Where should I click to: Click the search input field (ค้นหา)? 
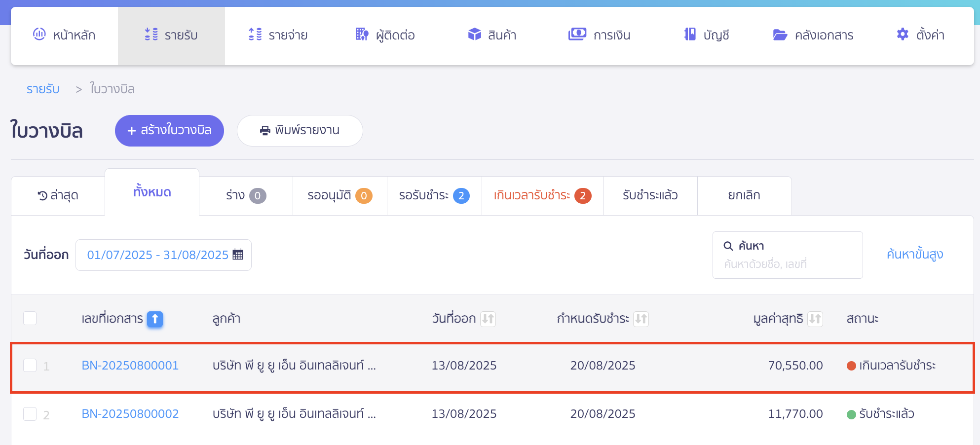click(x=787, y=264)
